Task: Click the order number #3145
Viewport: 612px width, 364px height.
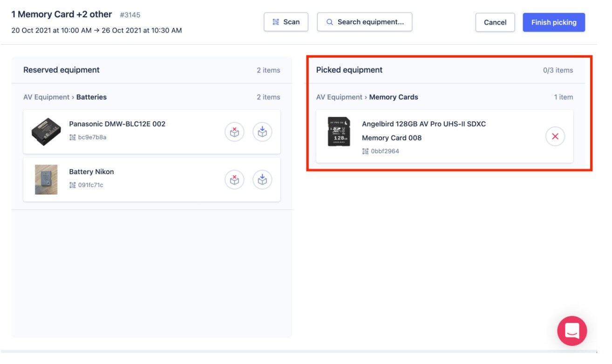Action: pos(130,15)
